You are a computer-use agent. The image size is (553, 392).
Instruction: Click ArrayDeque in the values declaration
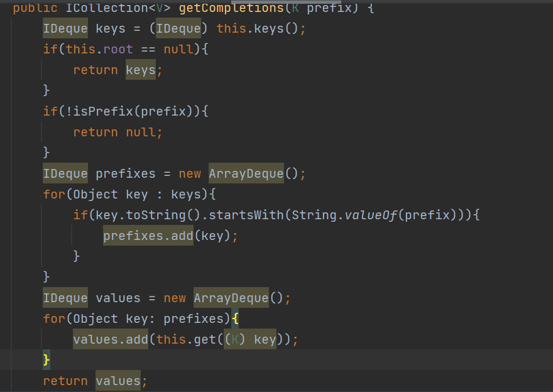[231, 298]
